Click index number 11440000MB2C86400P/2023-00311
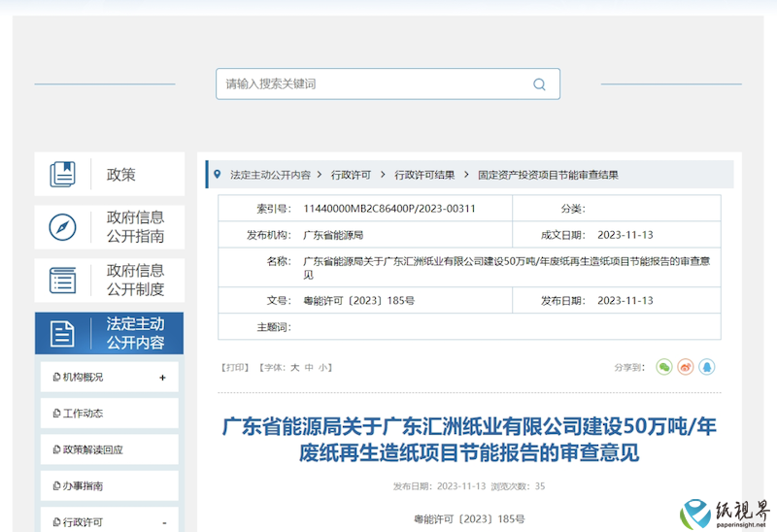This screenshot has height=532, width=777. point(389,209)
